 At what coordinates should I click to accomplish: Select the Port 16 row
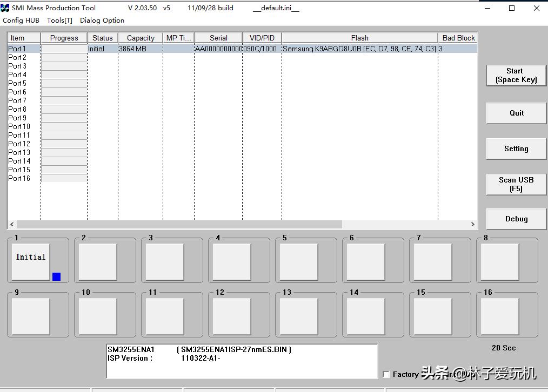point(242,178)
